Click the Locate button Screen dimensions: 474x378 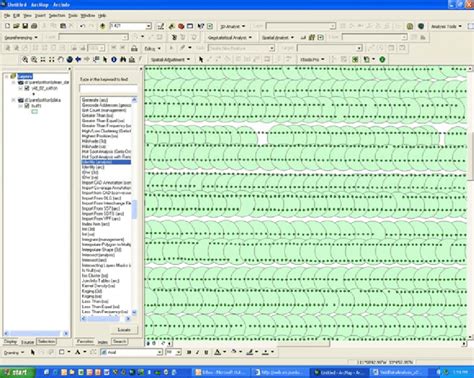coord(124,330)
